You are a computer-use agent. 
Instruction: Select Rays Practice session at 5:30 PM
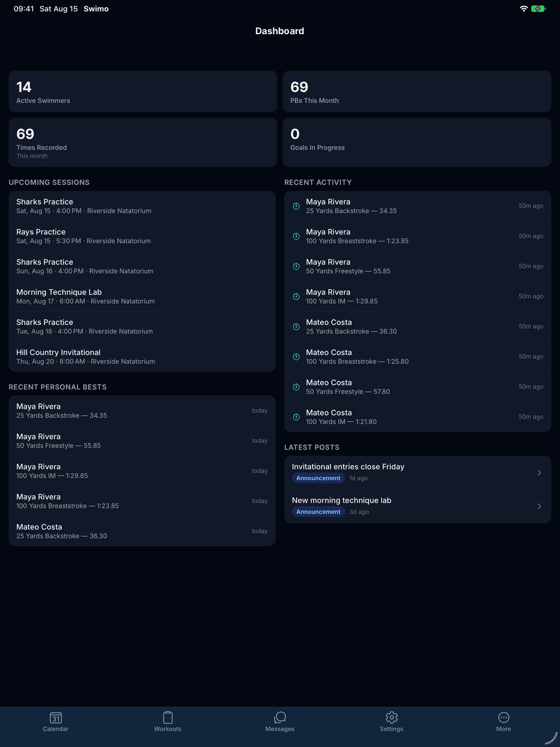click(x=142, y=236)
